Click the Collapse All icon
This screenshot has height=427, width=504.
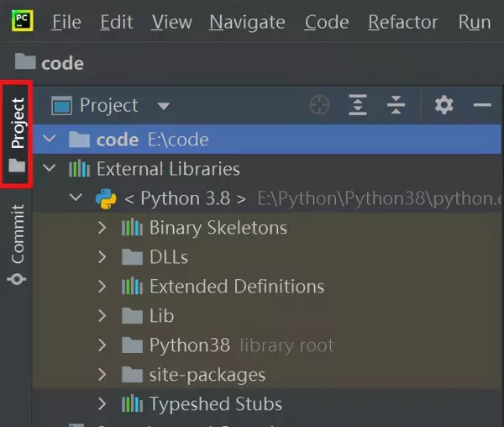(396, 105)
